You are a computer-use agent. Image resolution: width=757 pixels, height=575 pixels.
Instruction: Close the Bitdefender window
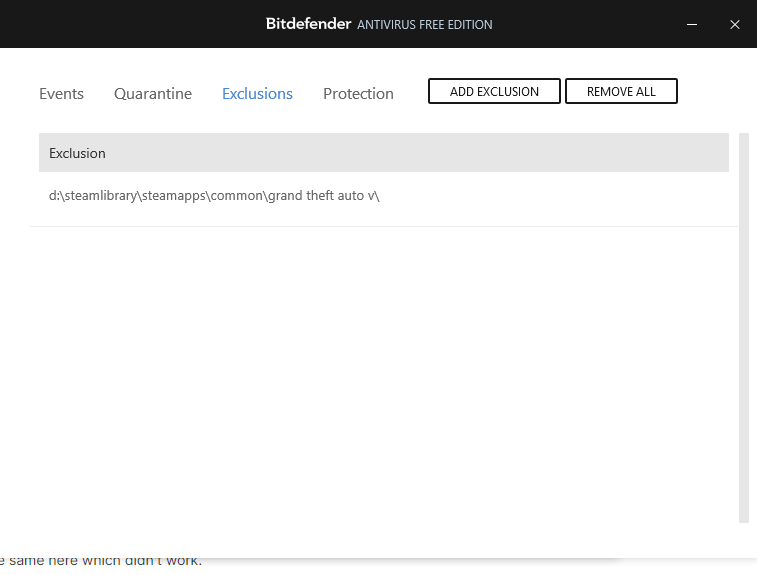coord(735,24)
